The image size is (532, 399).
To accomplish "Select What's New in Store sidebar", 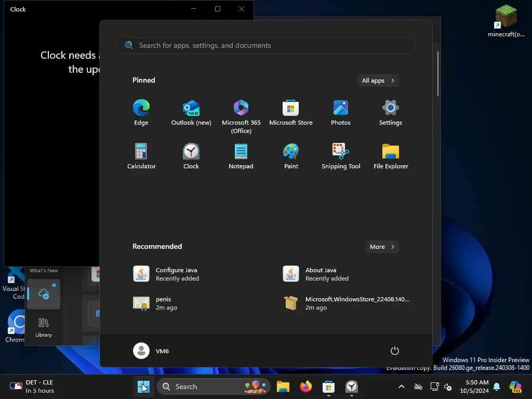I will (44, 270).
